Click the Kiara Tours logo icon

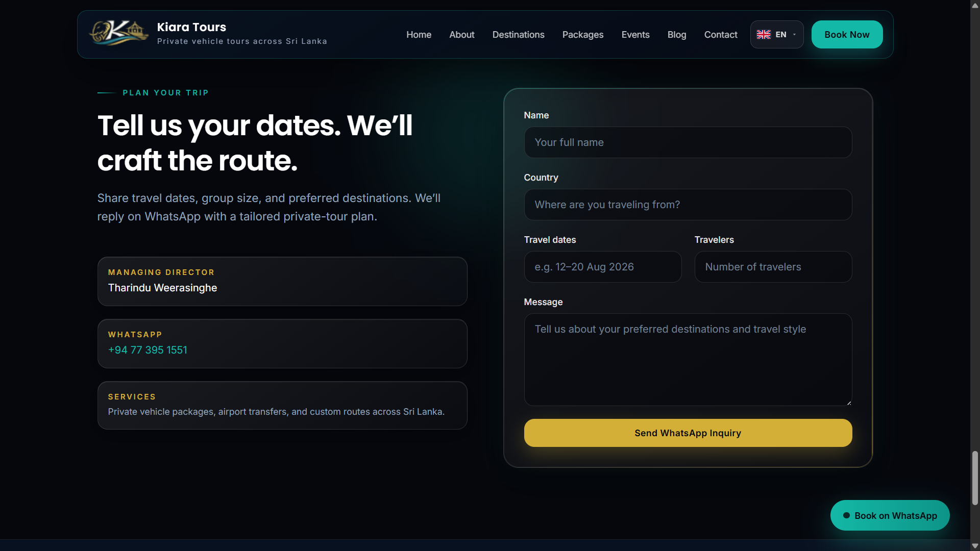click(x=118, y=33)
